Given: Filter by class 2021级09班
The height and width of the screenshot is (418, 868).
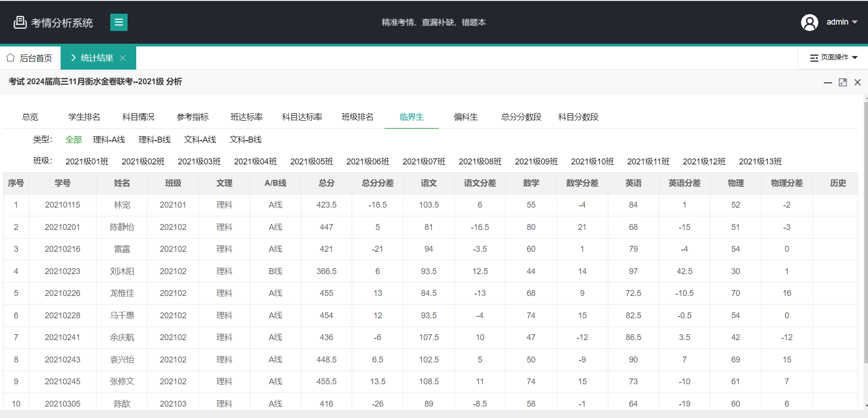Looking at the screenshot, I should pos(536,161).
